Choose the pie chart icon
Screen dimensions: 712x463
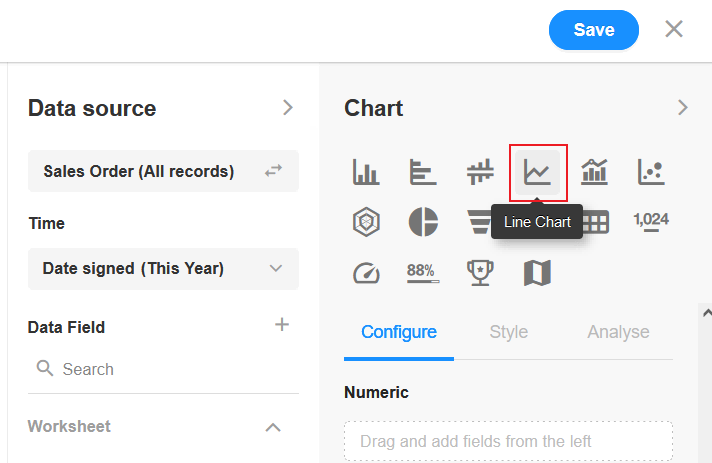pyautogui.click(x=423, y=222)
